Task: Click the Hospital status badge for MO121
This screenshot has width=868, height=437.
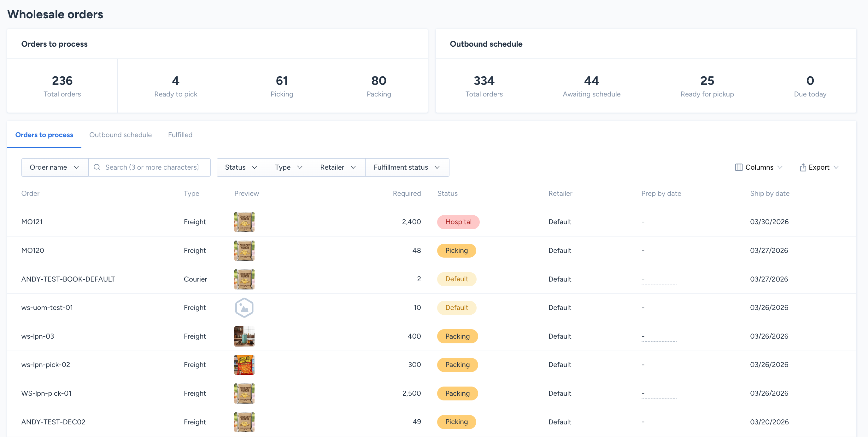Action: 458,222
